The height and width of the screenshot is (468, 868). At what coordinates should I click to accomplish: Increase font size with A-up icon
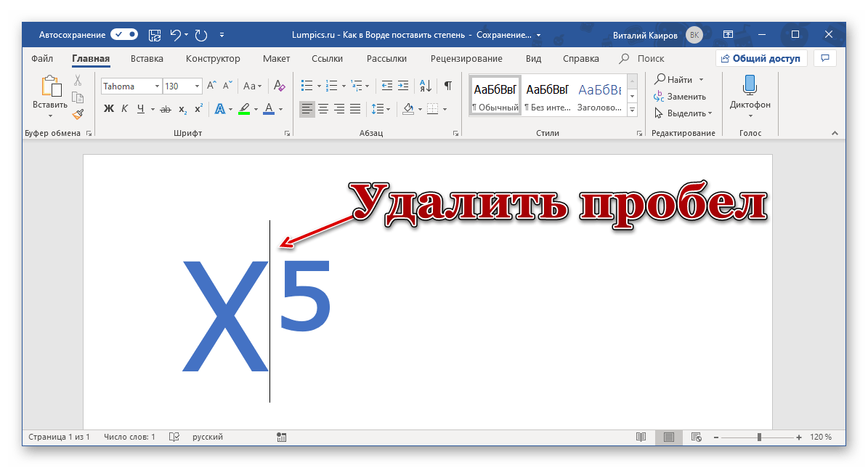pos(211,85)
